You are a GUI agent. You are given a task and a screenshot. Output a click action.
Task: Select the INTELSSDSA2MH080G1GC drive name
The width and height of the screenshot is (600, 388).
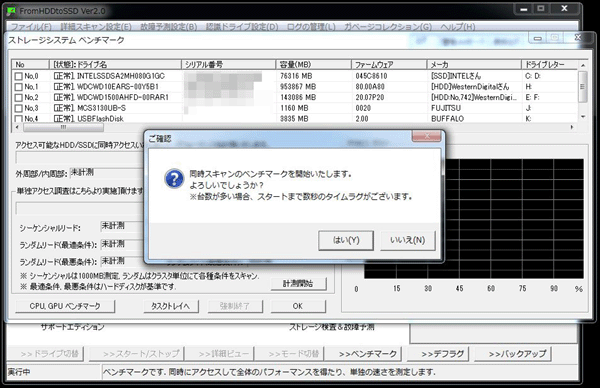click(x=121, y=76)
